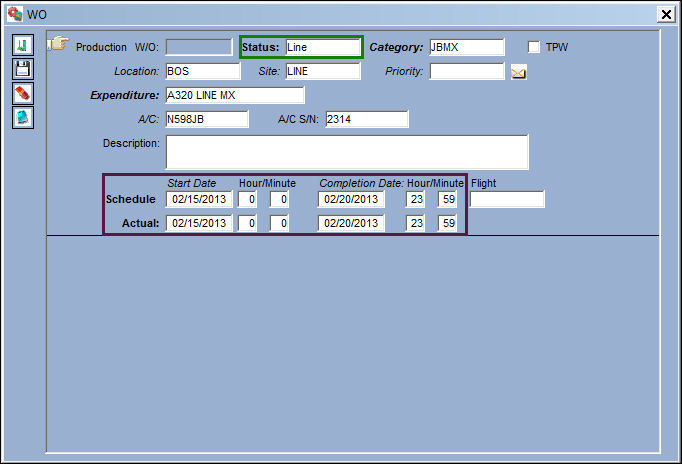Click the Schedule Start Date field
Viewport: 682px width, 464px height.
click(x=199, y=199)
